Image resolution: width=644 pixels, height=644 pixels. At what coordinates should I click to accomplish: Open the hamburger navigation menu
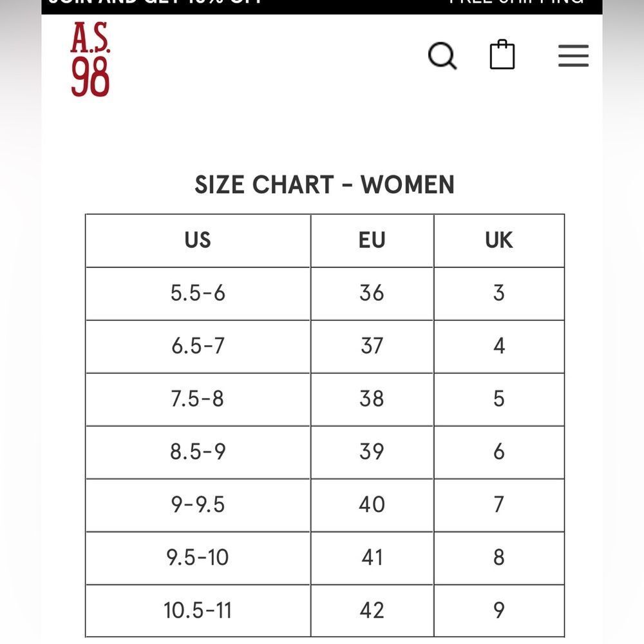click(573, 55)
